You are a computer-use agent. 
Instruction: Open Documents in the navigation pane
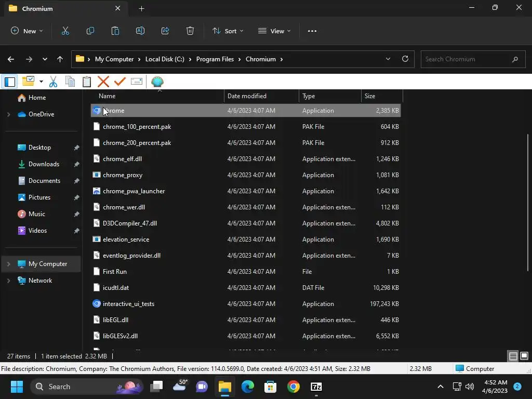(44, 181)
